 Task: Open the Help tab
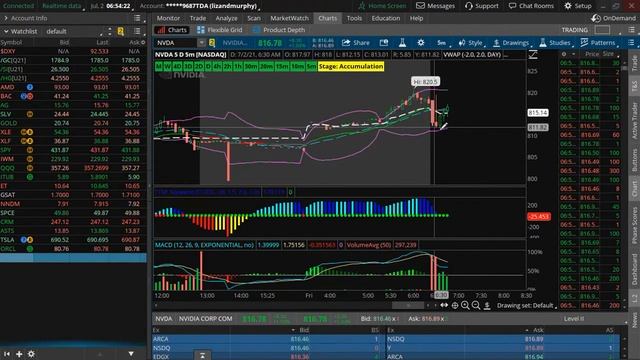(416, 18)
